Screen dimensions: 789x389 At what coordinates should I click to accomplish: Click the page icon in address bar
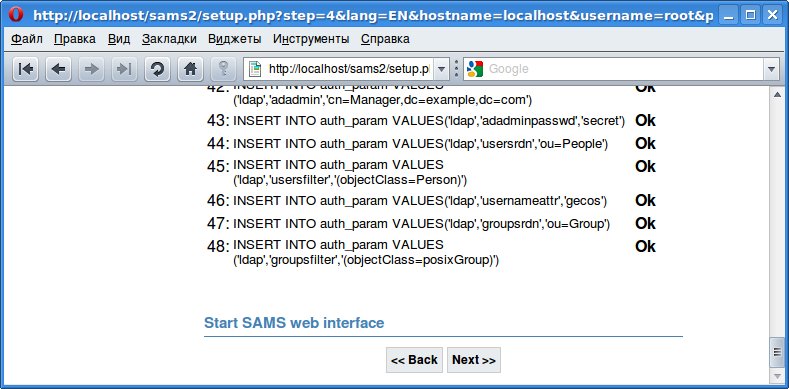coord(256,69)
